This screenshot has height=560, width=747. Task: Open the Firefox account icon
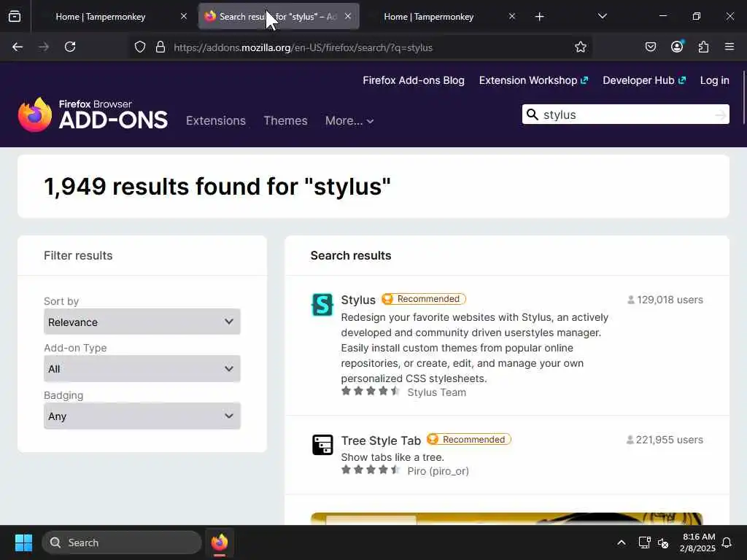pos(677,47)
